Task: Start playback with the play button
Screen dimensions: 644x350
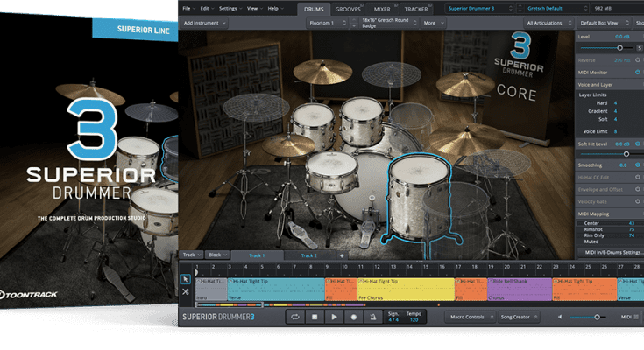Action: pyautogui.click(x=334, y=316)
